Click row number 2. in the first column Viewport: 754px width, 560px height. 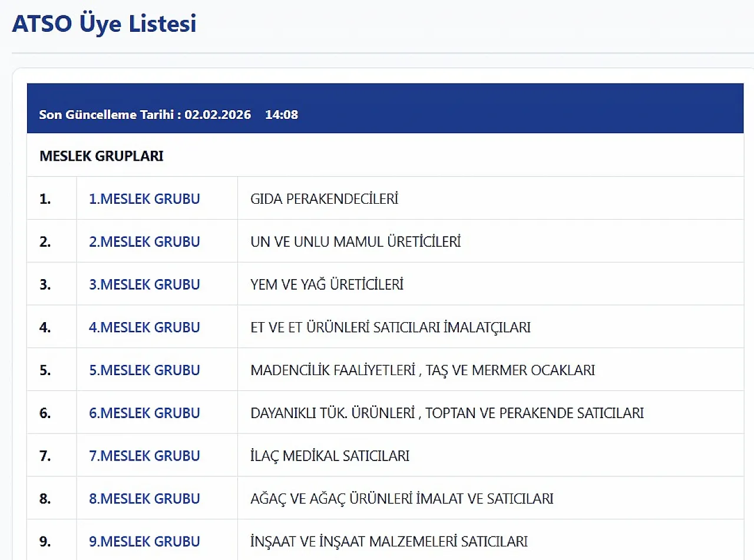[45, 242]
